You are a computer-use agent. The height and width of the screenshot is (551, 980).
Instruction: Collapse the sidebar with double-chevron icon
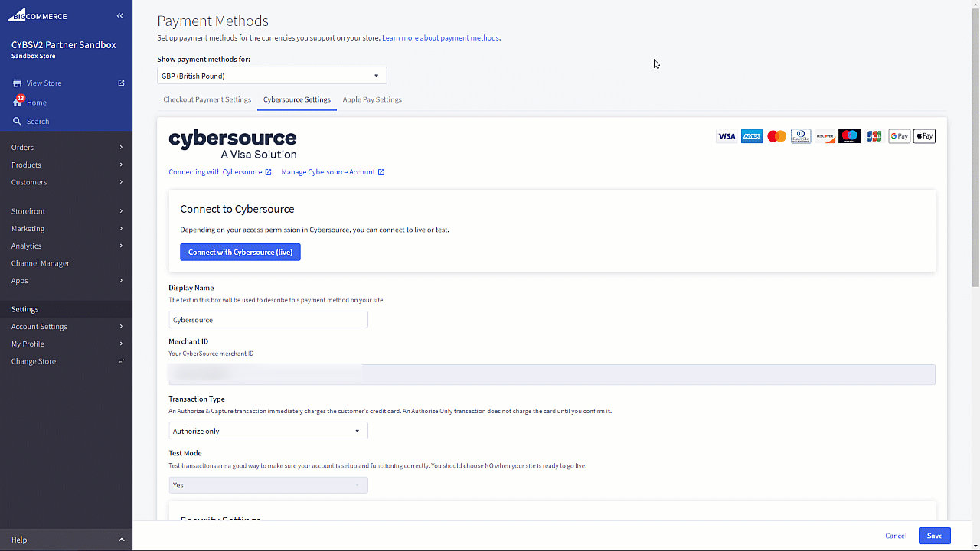click(x=120, y=16)
